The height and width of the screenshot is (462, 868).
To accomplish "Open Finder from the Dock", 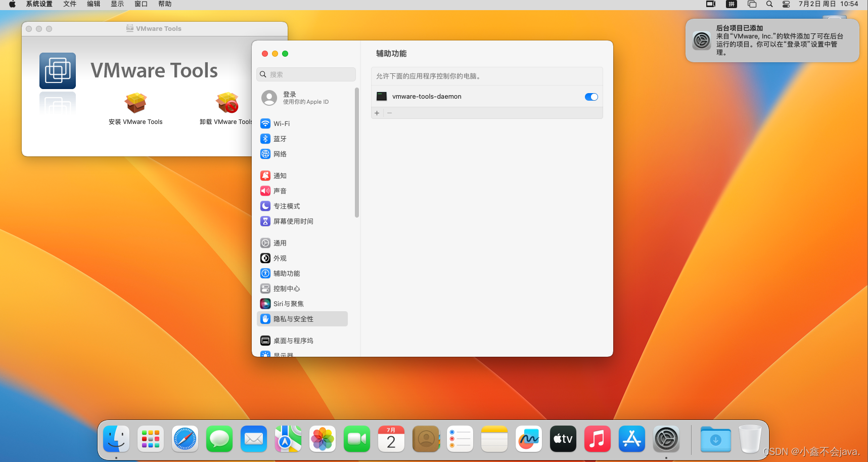I will [x=116, y=439].
